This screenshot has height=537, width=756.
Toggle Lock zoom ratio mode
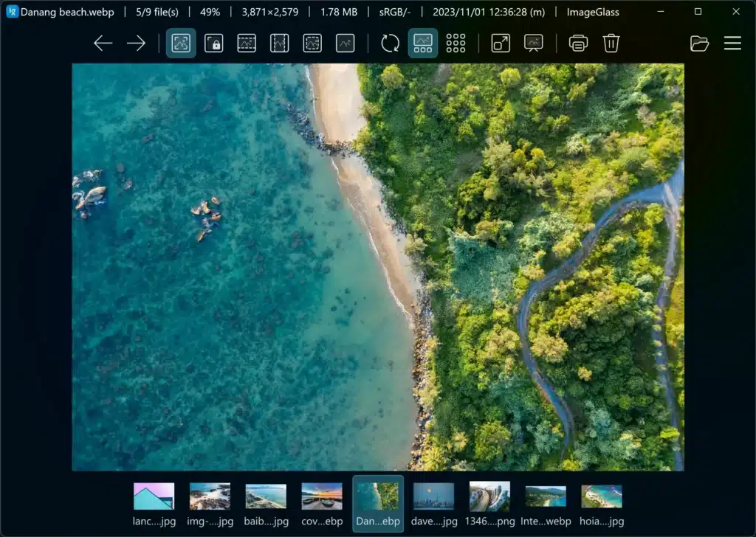click(213, 44)
